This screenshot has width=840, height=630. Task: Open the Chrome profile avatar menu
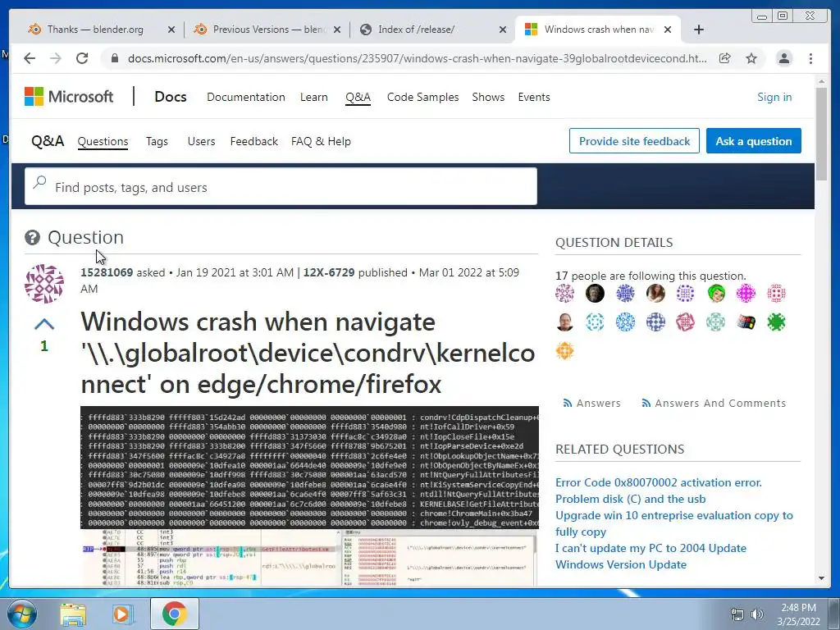tap(783, 58)
